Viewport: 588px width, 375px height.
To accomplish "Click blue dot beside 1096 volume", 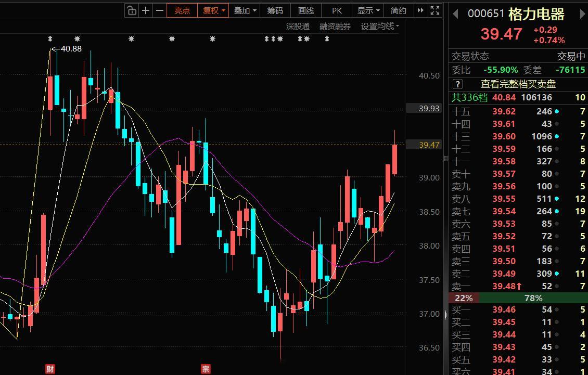I will (x=557, y=136).
